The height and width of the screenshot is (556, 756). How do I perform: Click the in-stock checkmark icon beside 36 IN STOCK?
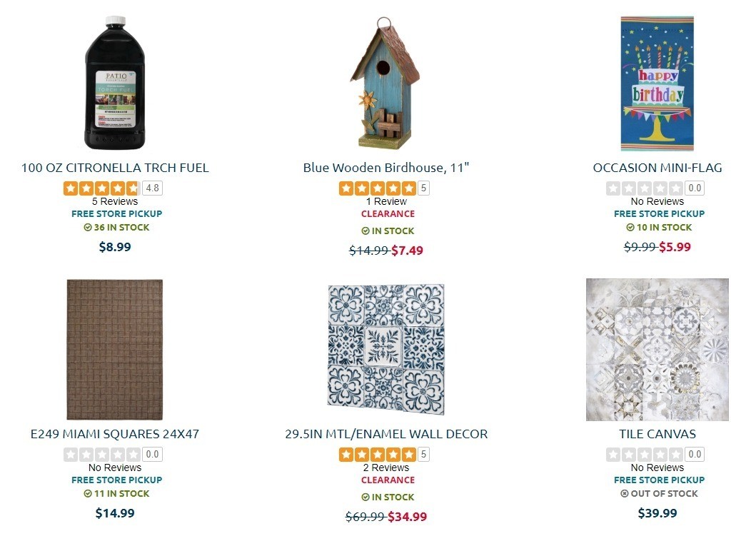point(88,228)
